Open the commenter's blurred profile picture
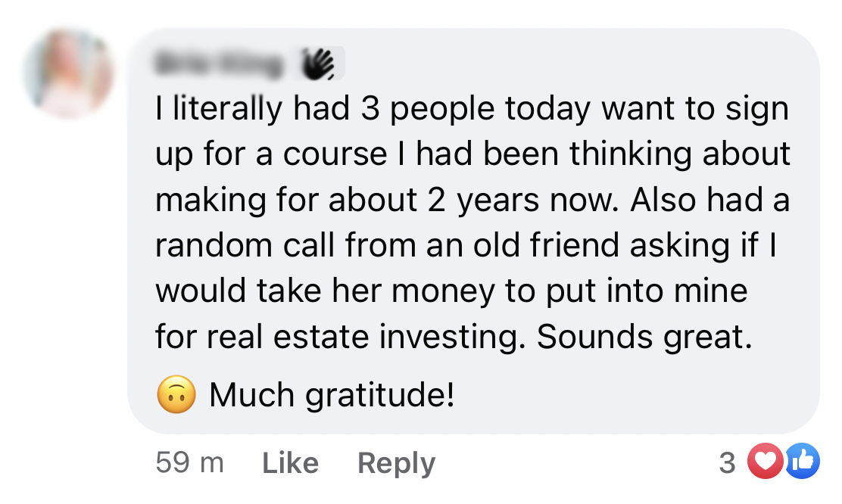842x504 pixels. (x=69, y=73)
